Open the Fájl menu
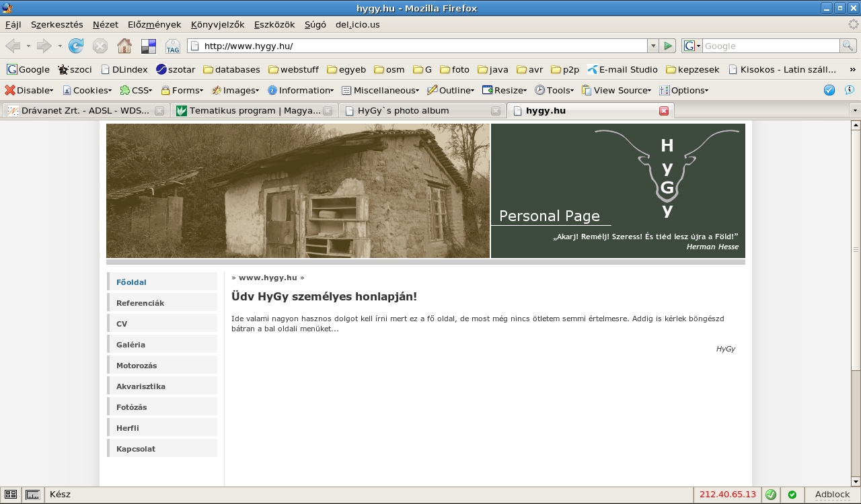Image resolution: width=861 pixels, height=504 pixels. point(13,24)
